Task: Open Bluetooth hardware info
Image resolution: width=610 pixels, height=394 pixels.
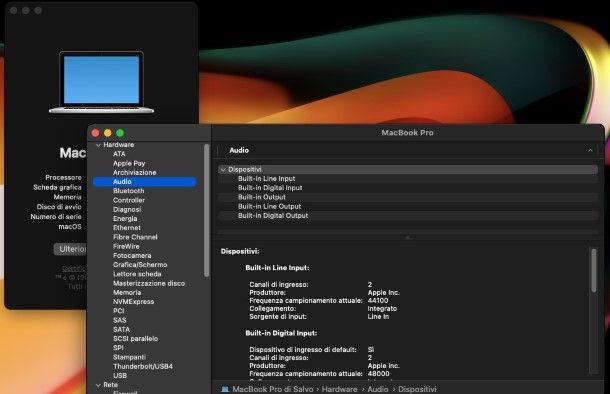Action: tap(128, 191)
